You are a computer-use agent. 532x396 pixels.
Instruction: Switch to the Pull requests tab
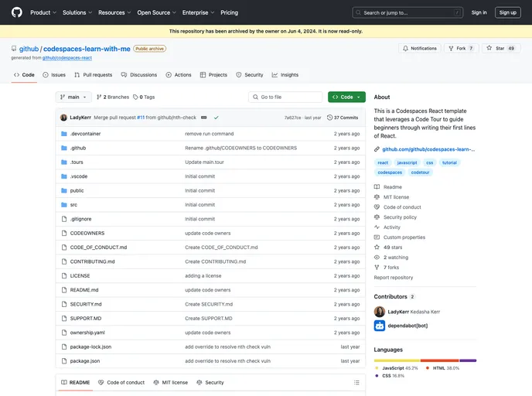(94, 75)
